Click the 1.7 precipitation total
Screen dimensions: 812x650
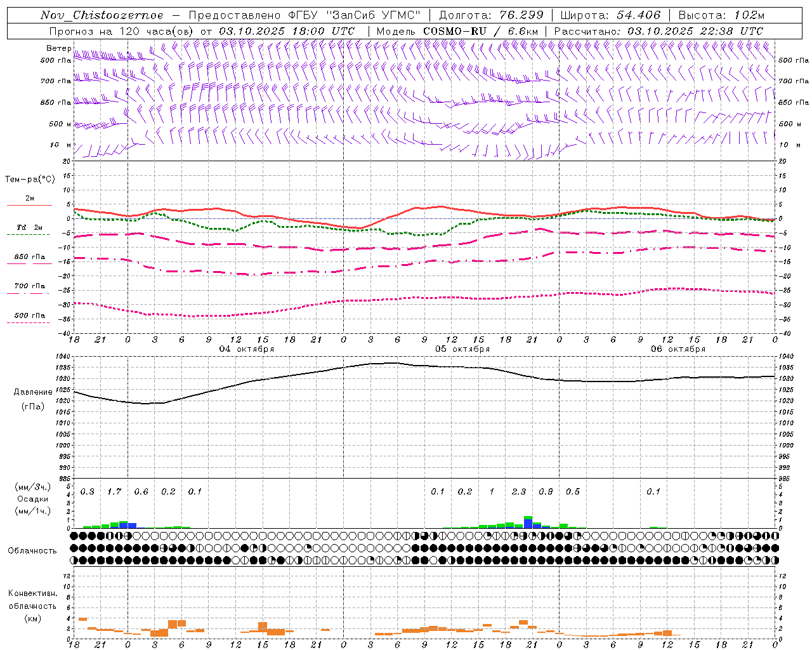click(114, 492)
